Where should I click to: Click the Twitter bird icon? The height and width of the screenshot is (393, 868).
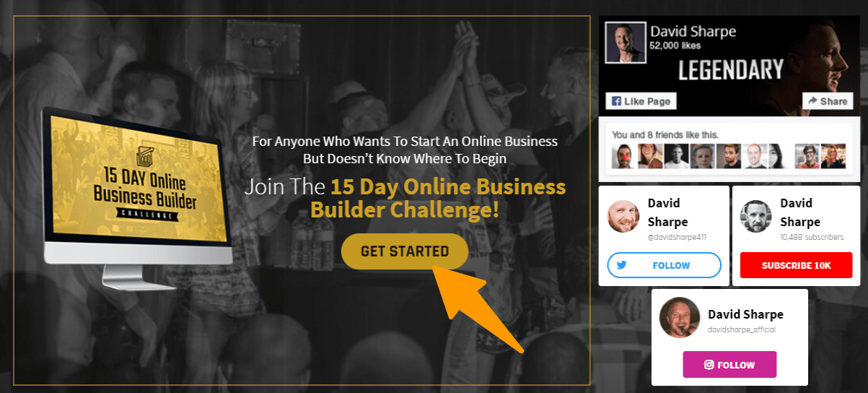click(621, 265)
